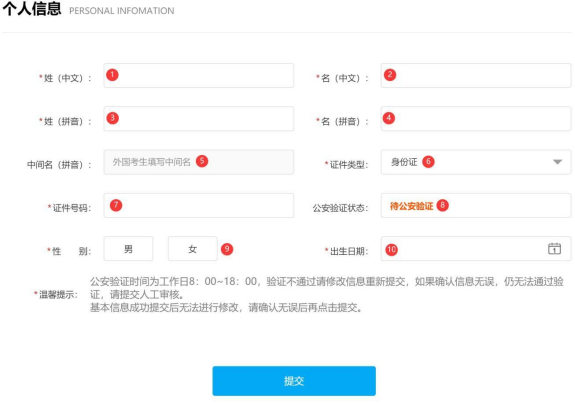
Task: Focus the 证件号码 ID number field
Action: [199, 205]
